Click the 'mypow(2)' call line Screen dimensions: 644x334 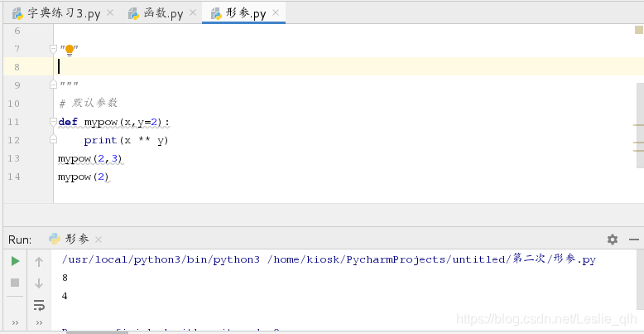pos(84,177)
